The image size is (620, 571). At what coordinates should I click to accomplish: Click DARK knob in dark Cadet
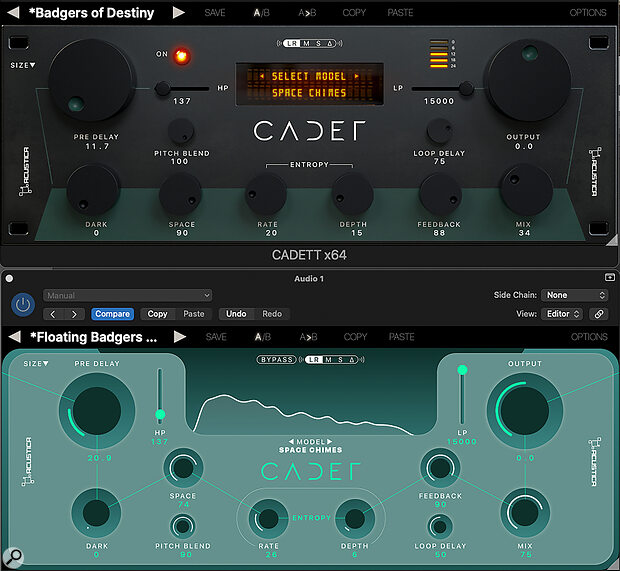(x=93, y=190)
